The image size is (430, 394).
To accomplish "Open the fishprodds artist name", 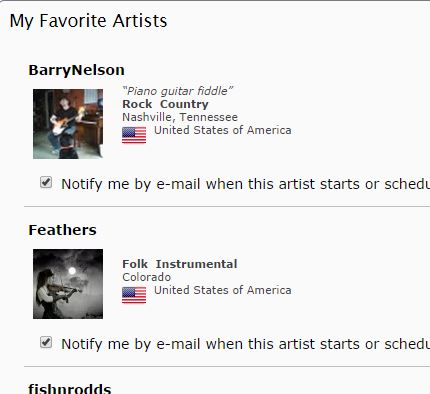I will (70, 389).
